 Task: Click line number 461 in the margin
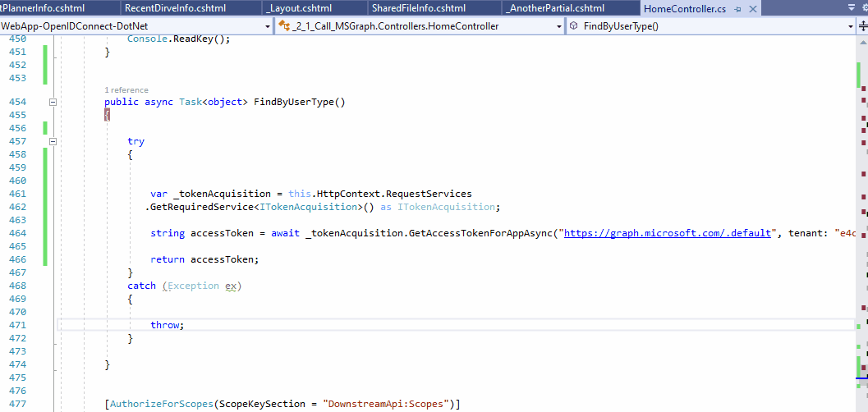tap(18, 194)
